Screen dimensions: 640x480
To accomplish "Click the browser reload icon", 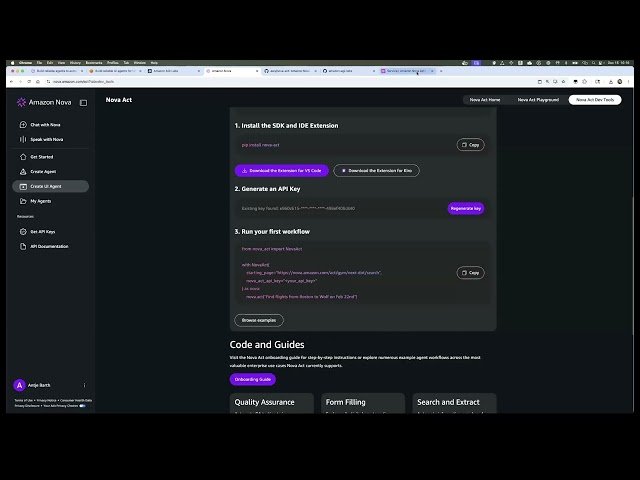I will (29, 82).
